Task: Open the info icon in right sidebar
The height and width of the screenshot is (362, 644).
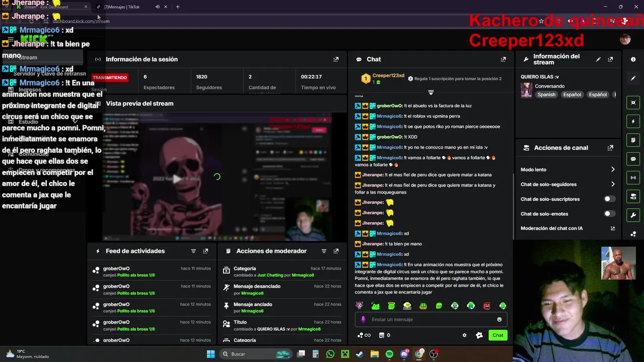Action: (x=633, y=59)
